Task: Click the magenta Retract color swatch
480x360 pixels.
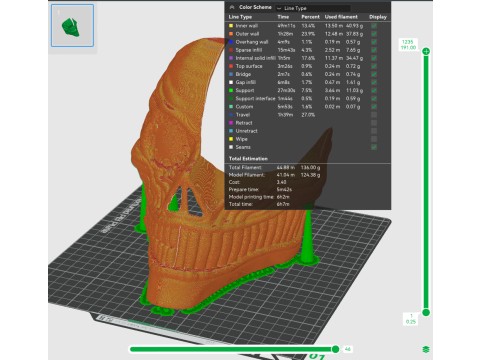Action: pos(231,123)
